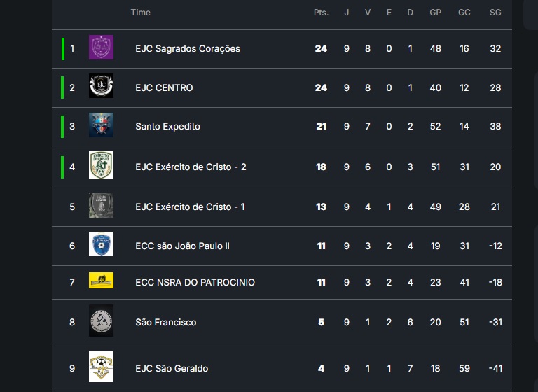Click the ECC NSRA DO PATROCINIO yellow logo
This screenshot has width=538, height=392.
pos(101,281)
